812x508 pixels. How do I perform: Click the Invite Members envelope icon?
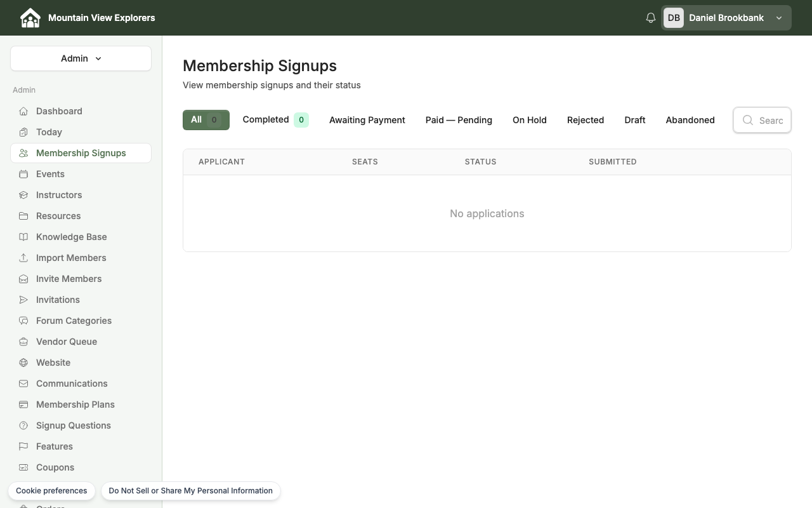tap(23, 279)
